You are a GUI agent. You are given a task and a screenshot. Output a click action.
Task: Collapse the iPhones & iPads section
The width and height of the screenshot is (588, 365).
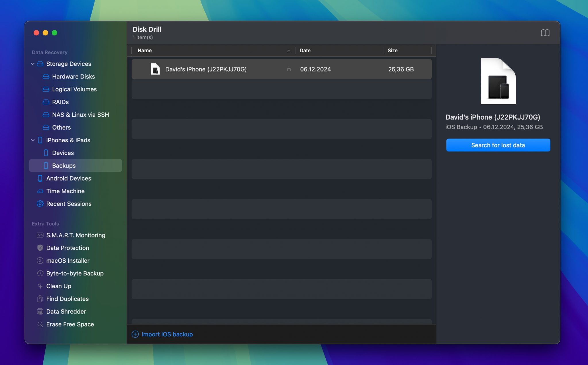(x=33, y=140)
